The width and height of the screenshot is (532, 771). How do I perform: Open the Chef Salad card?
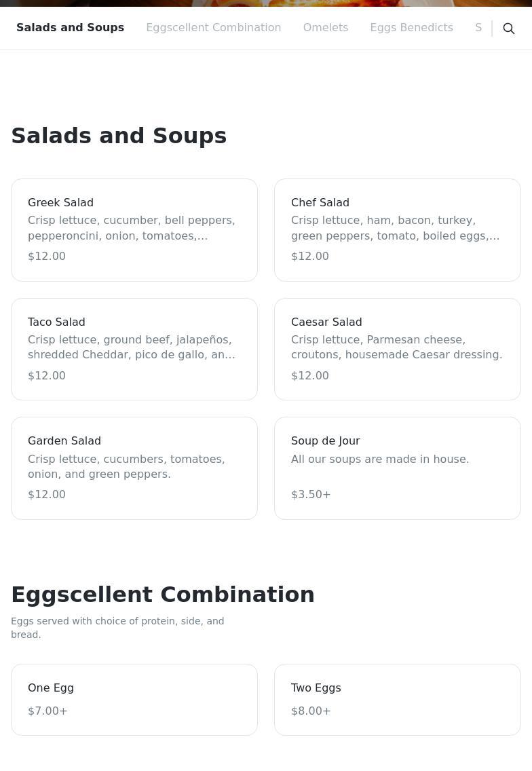click(x=397, y=230)
